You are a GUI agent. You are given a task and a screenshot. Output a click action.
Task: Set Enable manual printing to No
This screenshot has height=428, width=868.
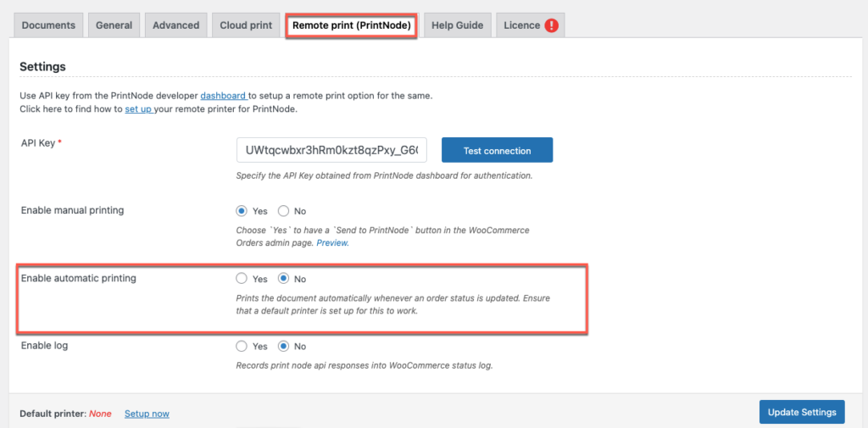coord(283,211)
